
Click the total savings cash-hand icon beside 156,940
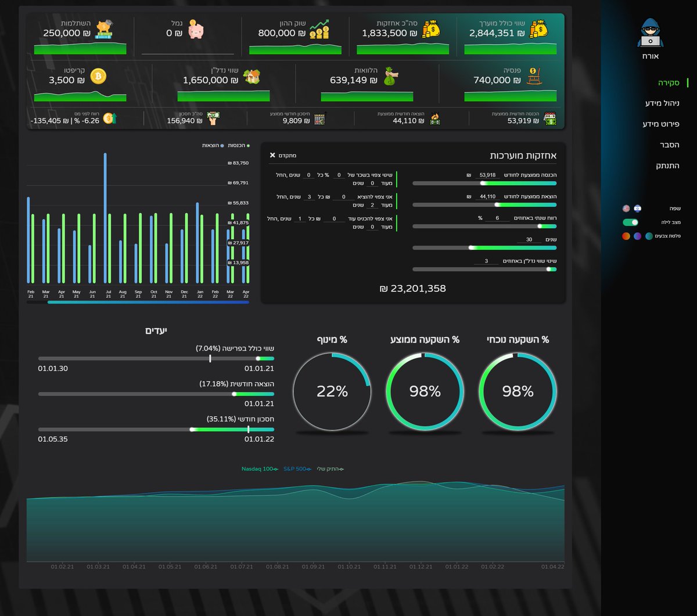[x=213, y=118]
